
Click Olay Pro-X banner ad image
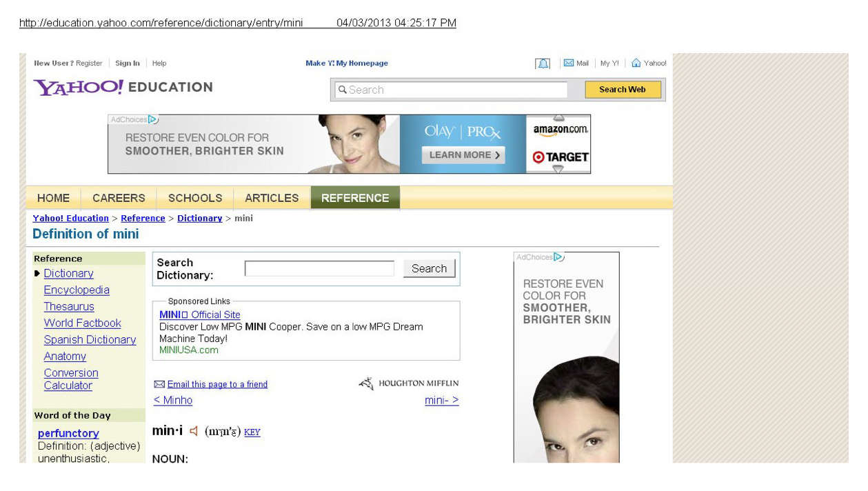pos(349,144)
